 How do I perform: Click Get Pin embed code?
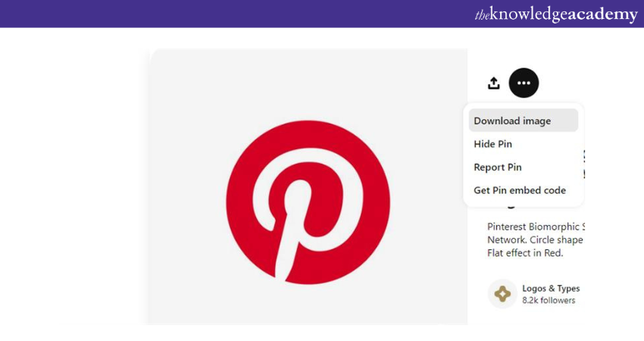(x=520, y=190)
